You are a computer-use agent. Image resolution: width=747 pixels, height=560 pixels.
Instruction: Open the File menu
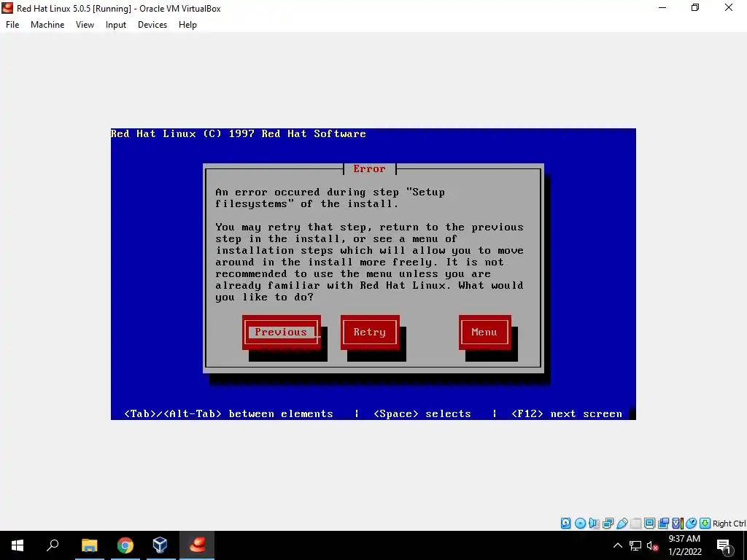tap(12, 25)
